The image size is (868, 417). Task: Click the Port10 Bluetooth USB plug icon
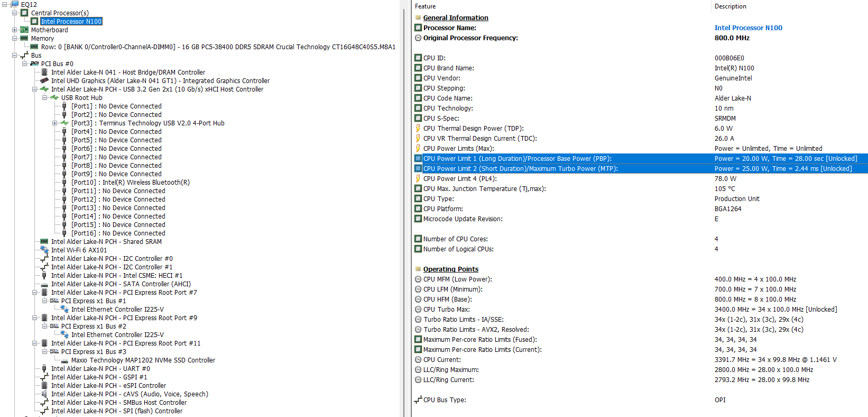(x=64, y=182)
